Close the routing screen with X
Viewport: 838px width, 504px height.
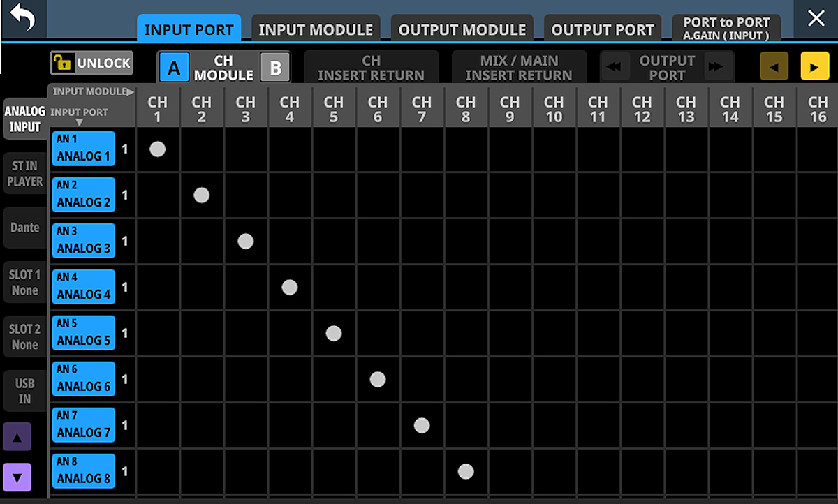tap(816, 19)
